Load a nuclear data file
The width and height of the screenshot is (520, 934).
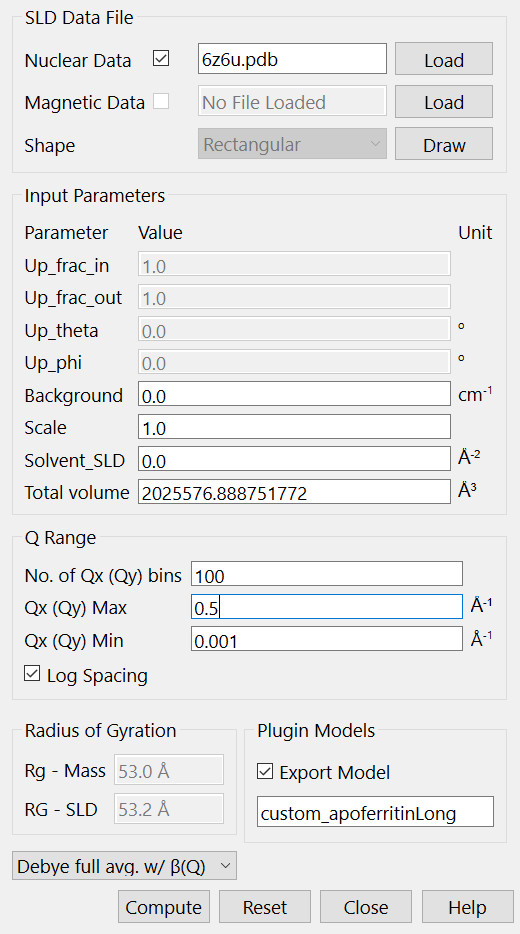444,58
